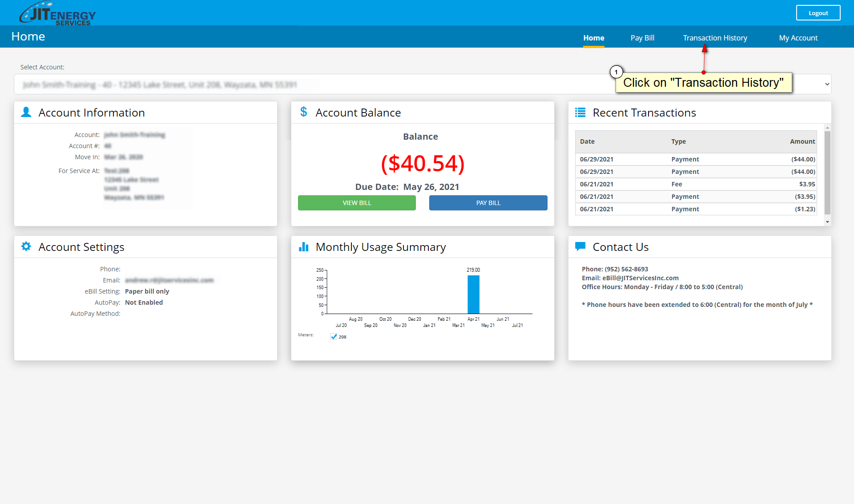Click the Monthly Usage bar chart icon
This screenshot has height=504, width=854.
coord(303,247)
